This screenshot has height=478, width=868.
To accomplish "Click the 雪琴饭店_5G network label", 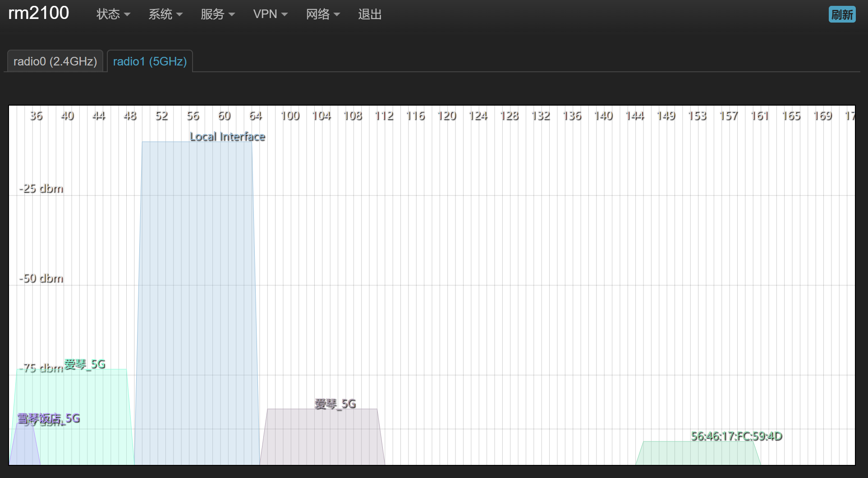I will (49, 419).
